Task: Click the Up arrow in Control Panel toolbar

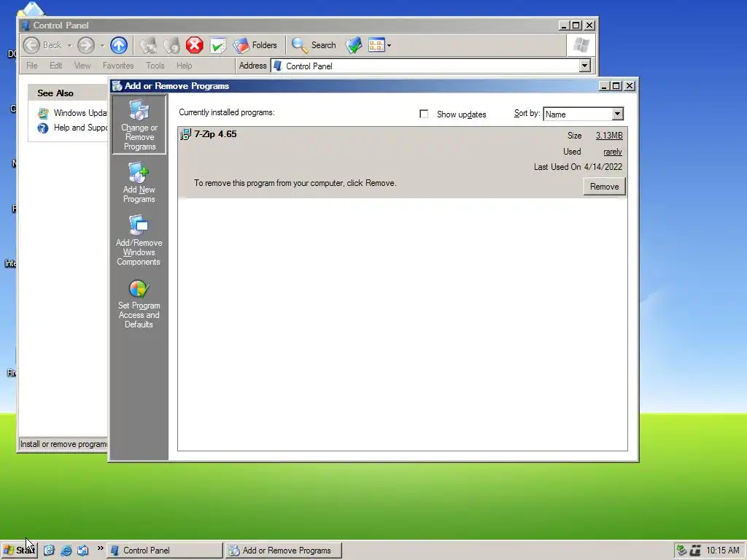Action: 119,45
